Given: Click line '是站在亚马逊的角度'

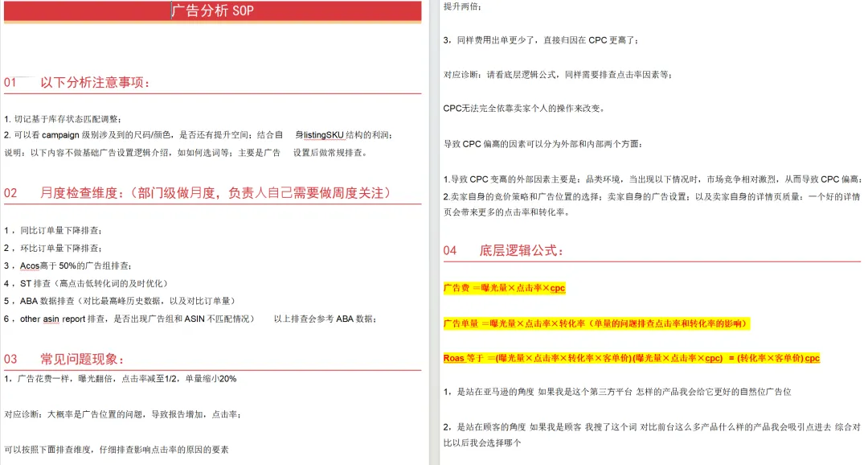Looking at the screenshot, I should tap(617, 392).
